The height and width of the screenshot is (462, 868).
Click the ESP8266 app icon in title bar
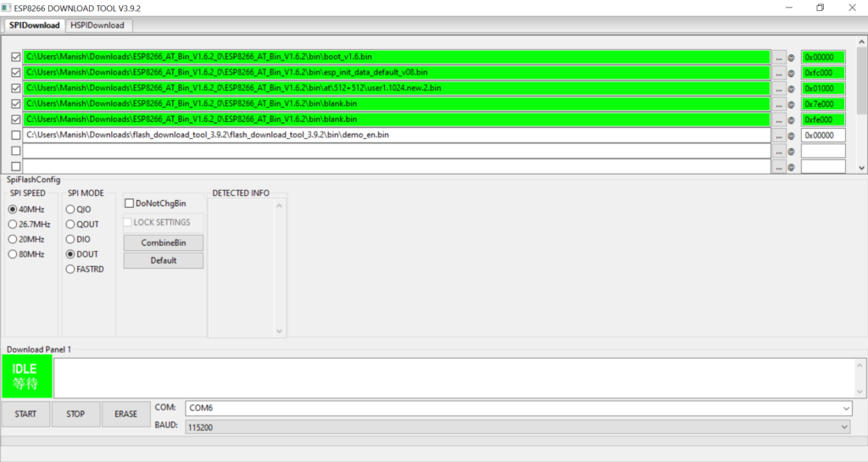tap(7, 8)
